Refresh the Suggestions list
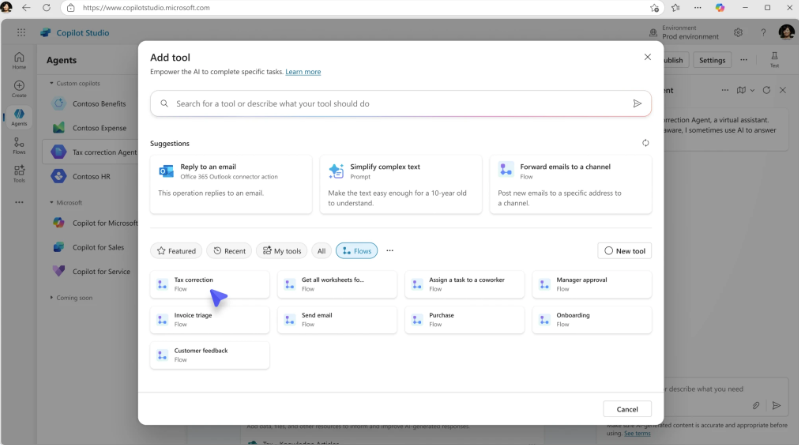Screen dimensions: 799x445 [646, 143]
